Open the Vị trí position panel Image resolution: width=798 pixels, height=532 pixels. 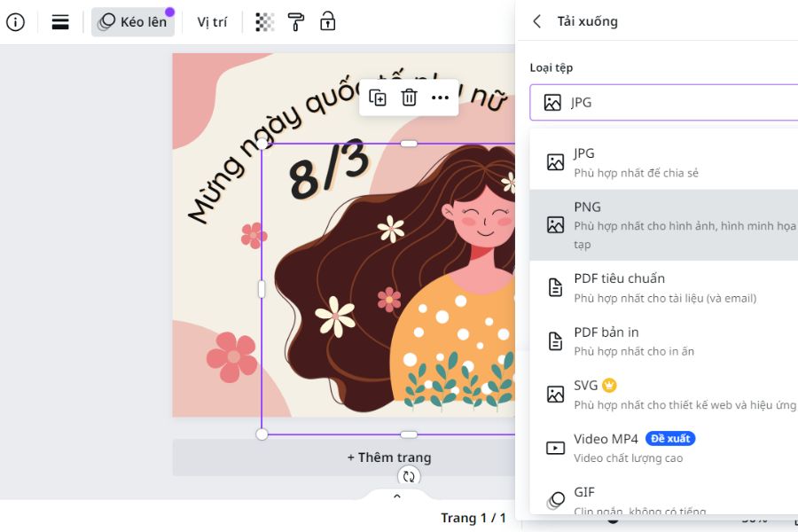pyautogui.click(x=212, y=22)
